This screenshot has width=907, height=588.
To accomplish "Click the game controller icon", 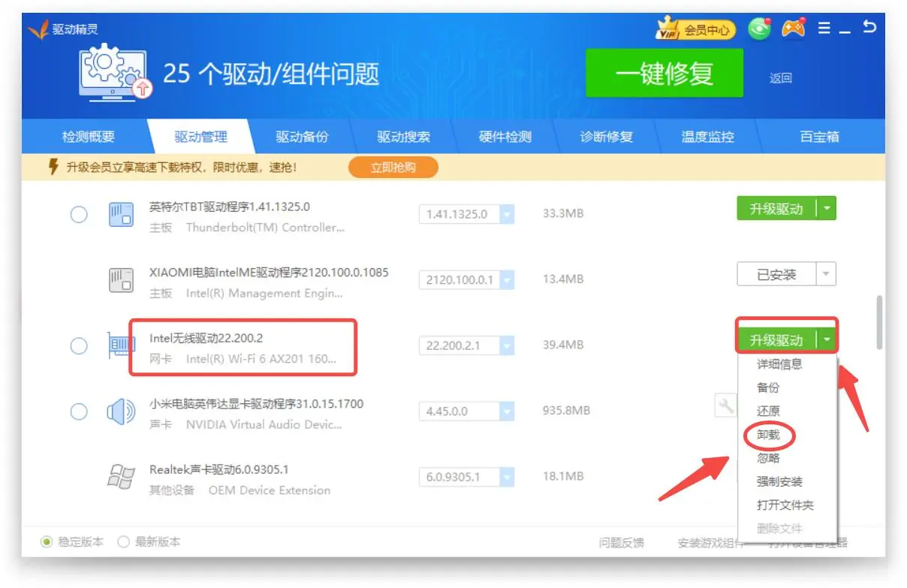I will (x=793, y=29).
